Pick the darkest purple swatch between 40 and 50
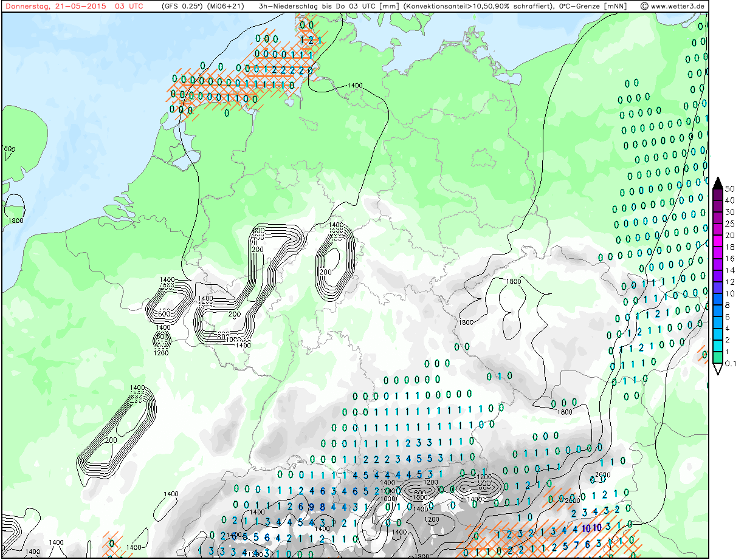 (x=717, y=194)
